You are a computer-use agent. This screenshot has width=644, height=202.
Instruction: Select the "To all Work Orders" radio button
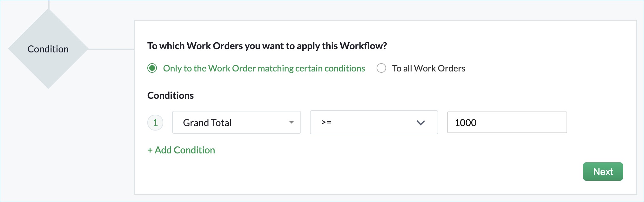381,68
